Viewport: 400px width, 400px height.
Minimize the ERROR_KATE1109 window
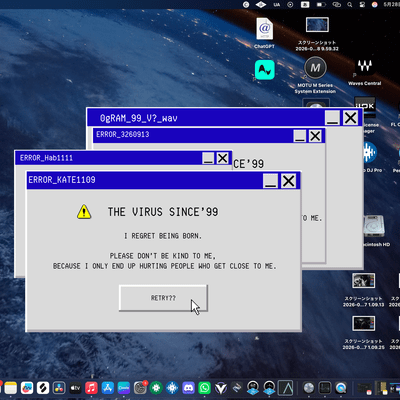pyautogui.click(x=270, y=181)
